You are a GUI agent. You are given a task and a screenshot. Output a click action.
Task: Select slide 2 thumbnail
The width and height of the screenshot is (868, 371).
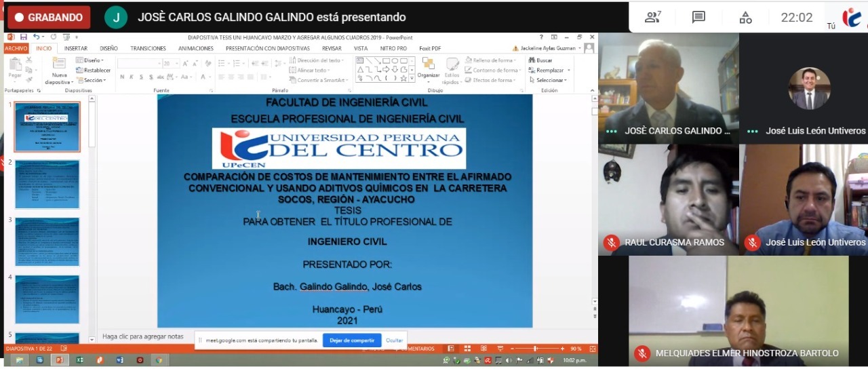point(47,184)
